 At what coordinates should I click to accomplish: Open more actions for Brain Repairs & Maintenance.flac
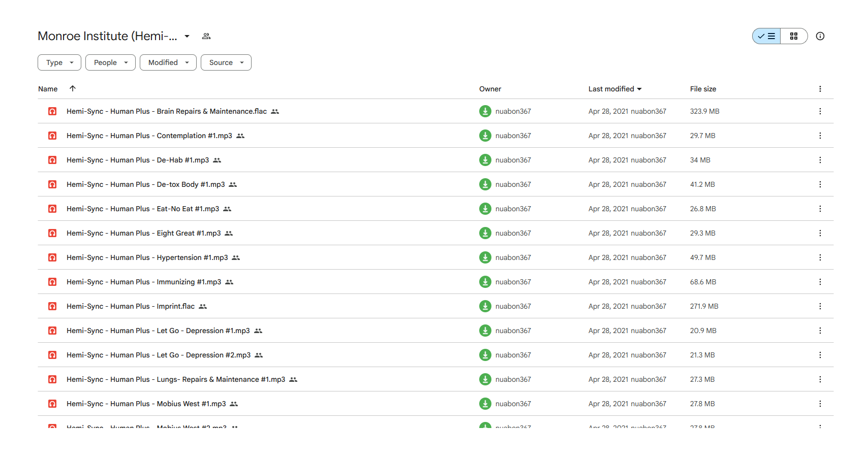click(820, 111)
